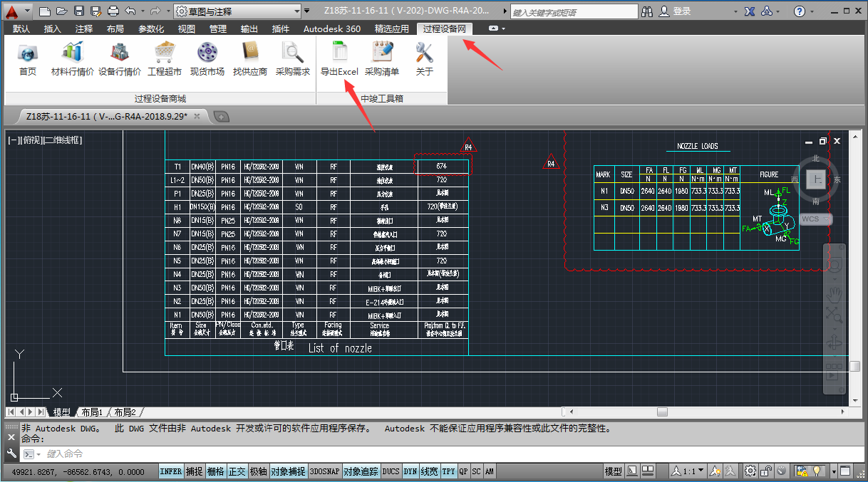Viewport: 868px width, 482px height.
Task: Toggle 极轴 polar tracking
Action: (259, 471)
